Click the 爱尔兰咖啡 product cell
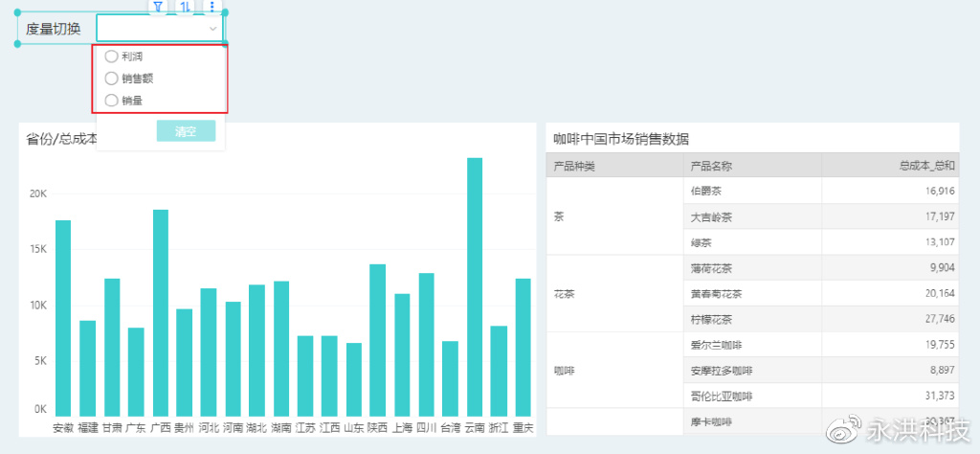Screen dimensions: 980x454 click(752, 345)
